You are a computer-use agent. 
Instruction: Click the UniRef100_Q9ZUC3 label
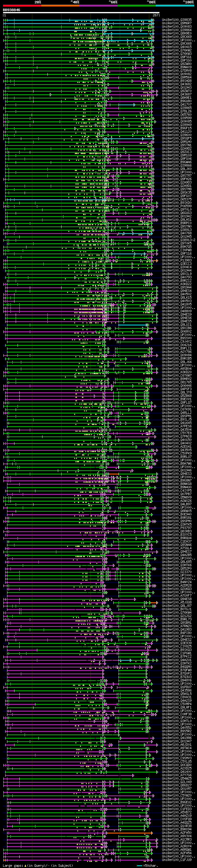pyautogui.click(x=177, y=152)
